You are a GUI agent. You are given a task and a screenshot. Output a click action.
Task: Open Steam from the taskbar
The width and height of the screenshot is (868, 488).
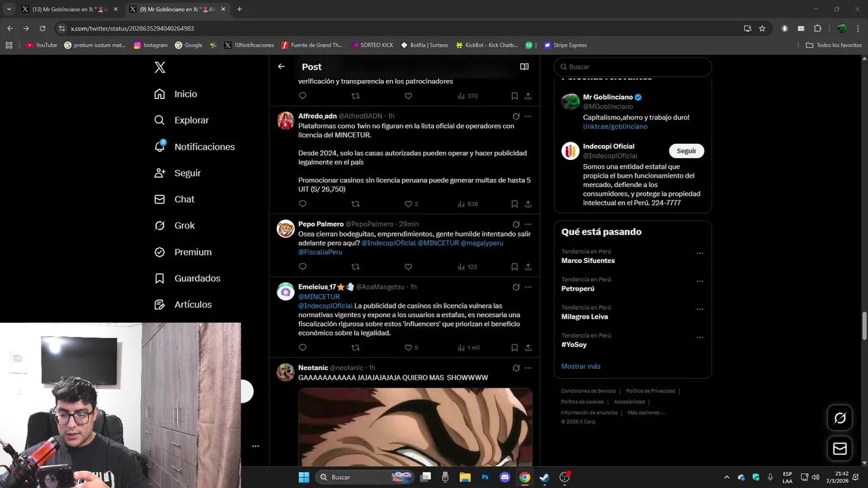(544, 477)
